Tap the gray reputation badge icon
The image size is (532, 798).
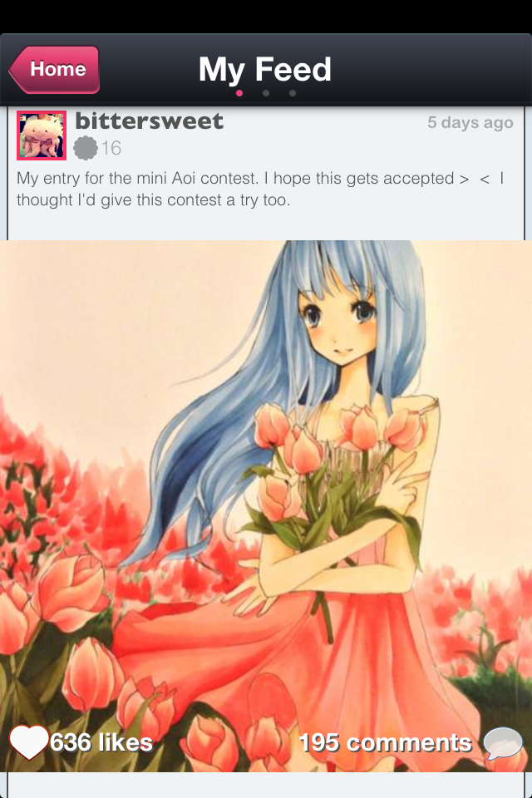86,148
